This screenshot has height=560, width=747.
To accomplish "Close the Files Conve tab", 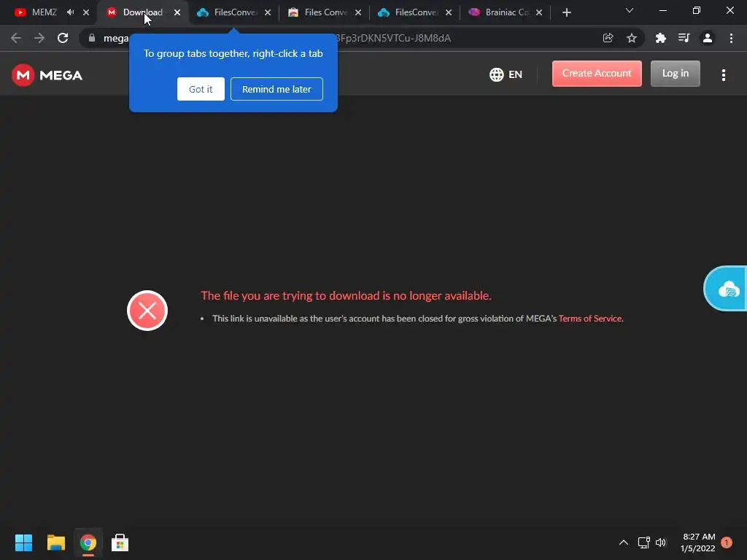I will [358, 12].
